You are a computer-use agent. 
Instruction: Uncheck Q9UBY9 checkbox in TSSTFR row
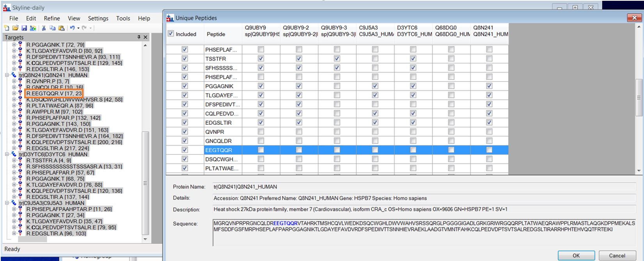click(261, 59)
